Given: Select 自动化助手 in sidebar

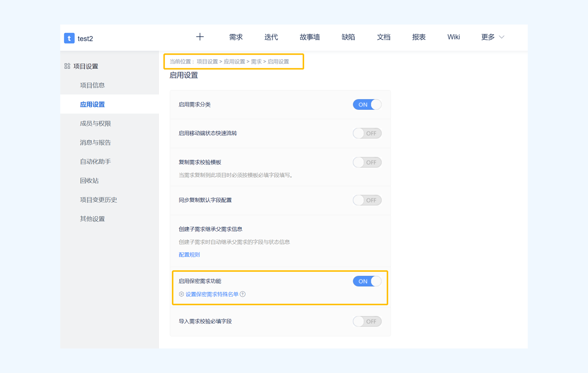Looking at the screenshot, I should pyautogui.click(x=95, y=162).
